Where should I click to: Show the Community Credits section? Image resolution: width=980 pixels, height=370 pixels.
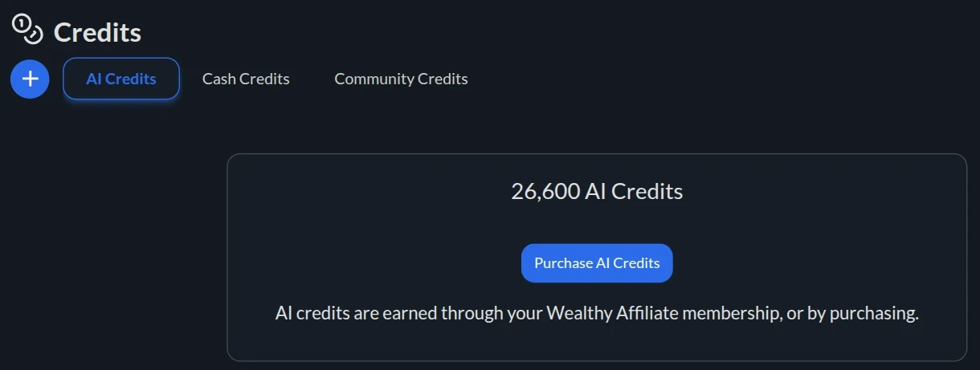coord(401,79)
